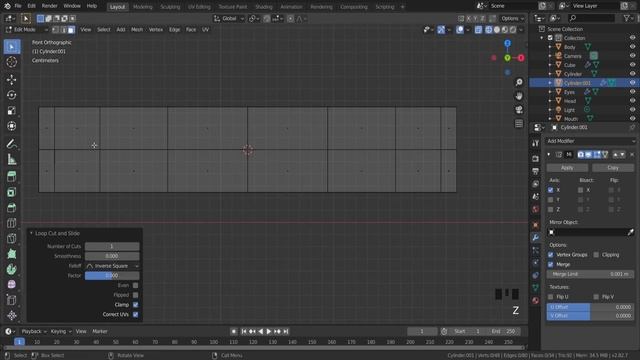Select the Measure tool

[x=12, y=160]
